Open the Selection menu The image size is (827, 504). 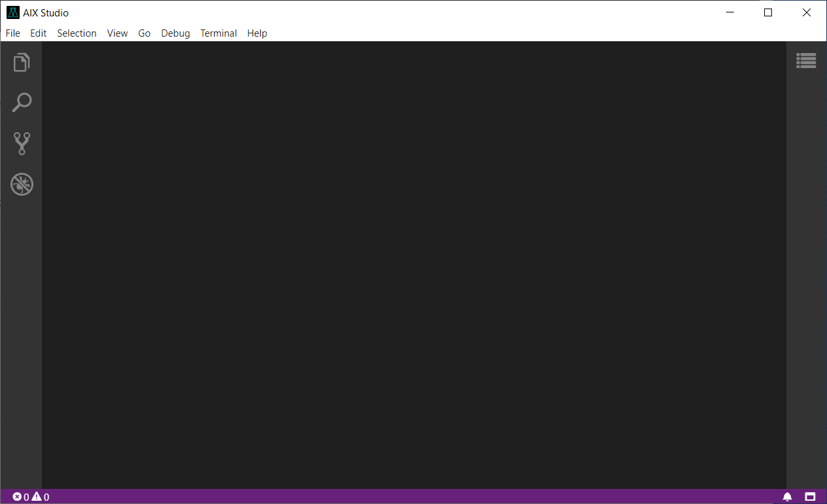(x=77, y=33)
